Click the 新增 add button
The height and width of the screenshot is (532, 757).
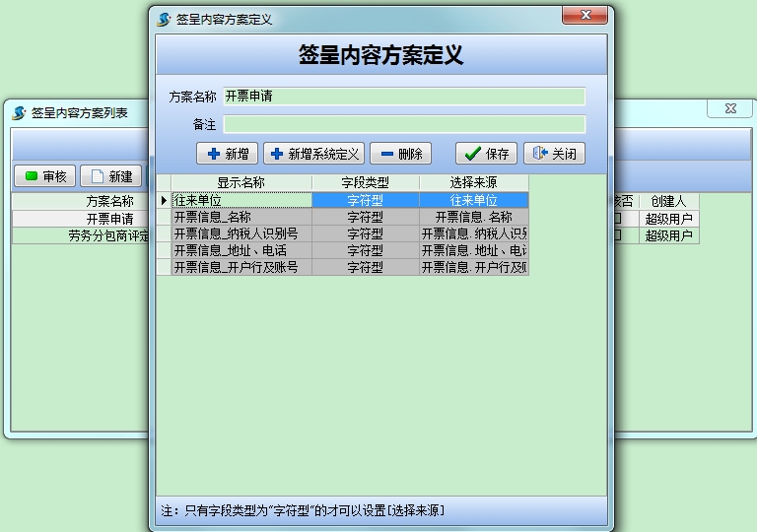[227, 154]
